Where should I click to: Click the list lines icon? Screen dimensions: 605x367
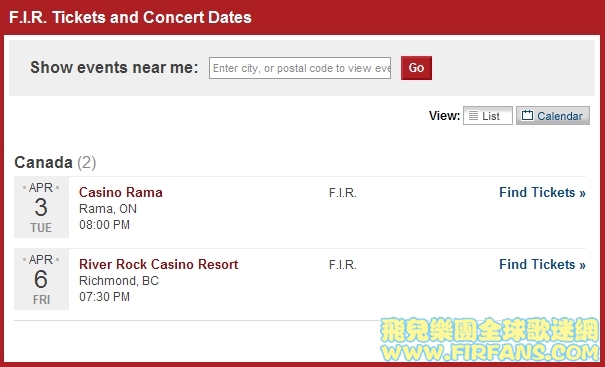tap(473, 116)
